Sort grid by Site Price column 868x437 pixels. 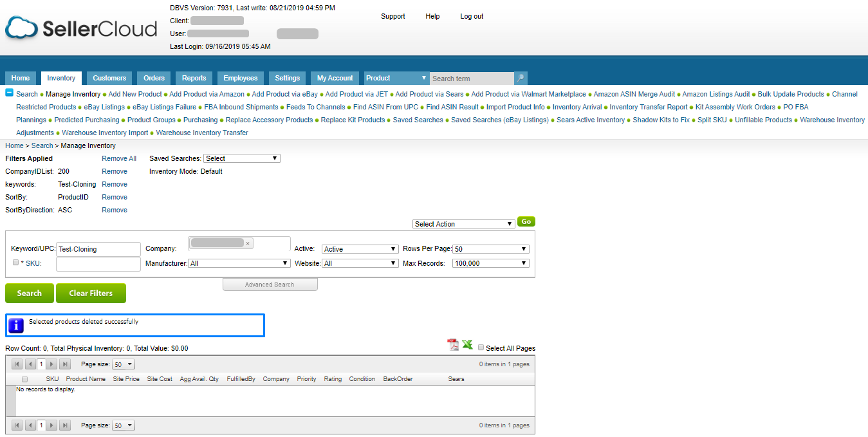point(126,379)
